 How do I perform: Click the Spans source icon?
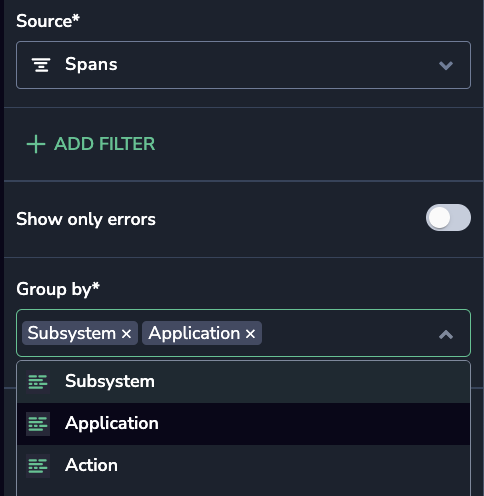click(x=41, y=65)
